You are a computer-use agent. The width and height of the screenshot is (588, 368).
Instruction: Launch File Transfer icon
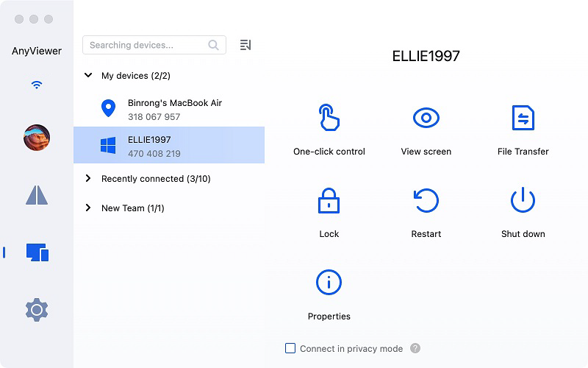pyautogui.click(x=523, y=118)
